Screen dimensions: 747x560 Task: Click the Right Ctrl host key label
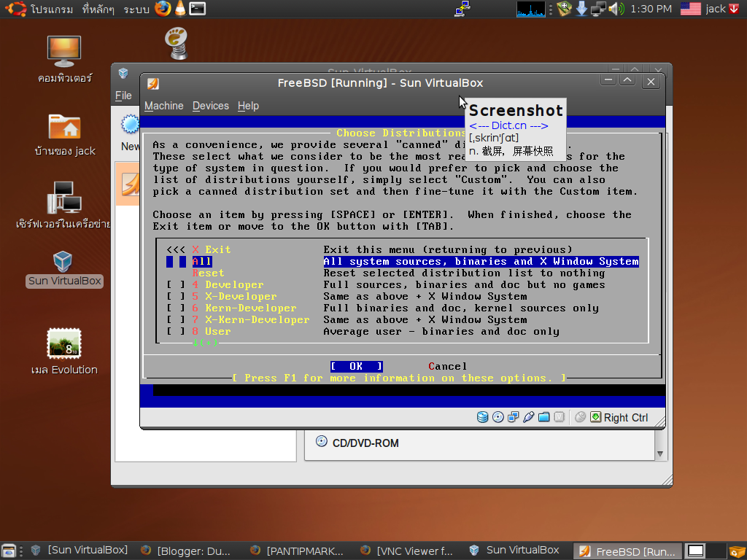625,418
